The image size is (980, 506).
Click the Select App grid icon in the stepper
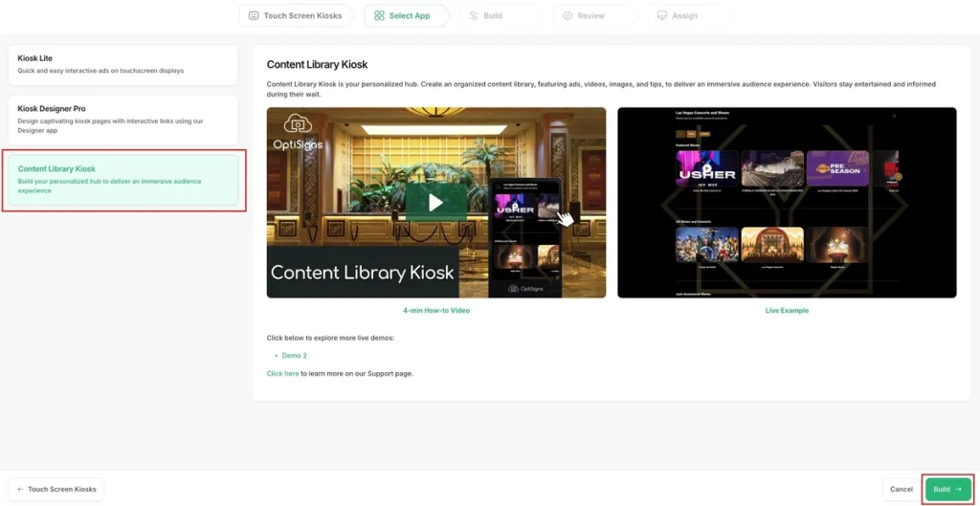pos(380,15)
